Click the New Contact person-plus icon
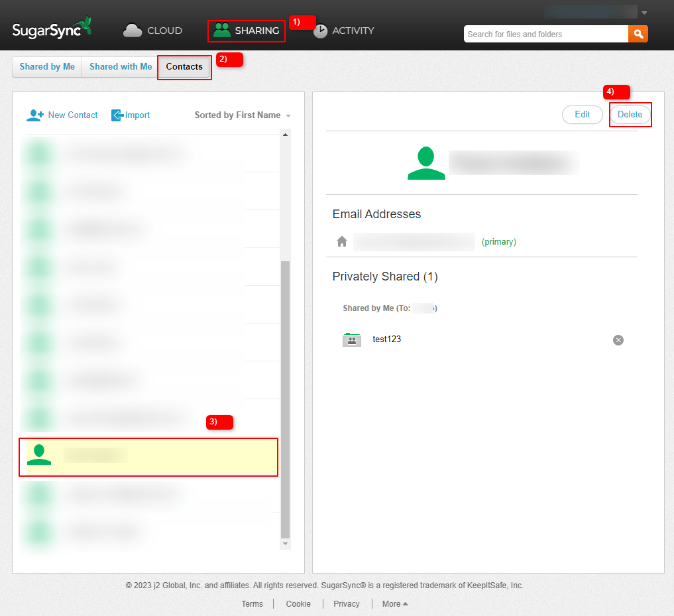Screen dimensions: 674x616 click(35, 115)
